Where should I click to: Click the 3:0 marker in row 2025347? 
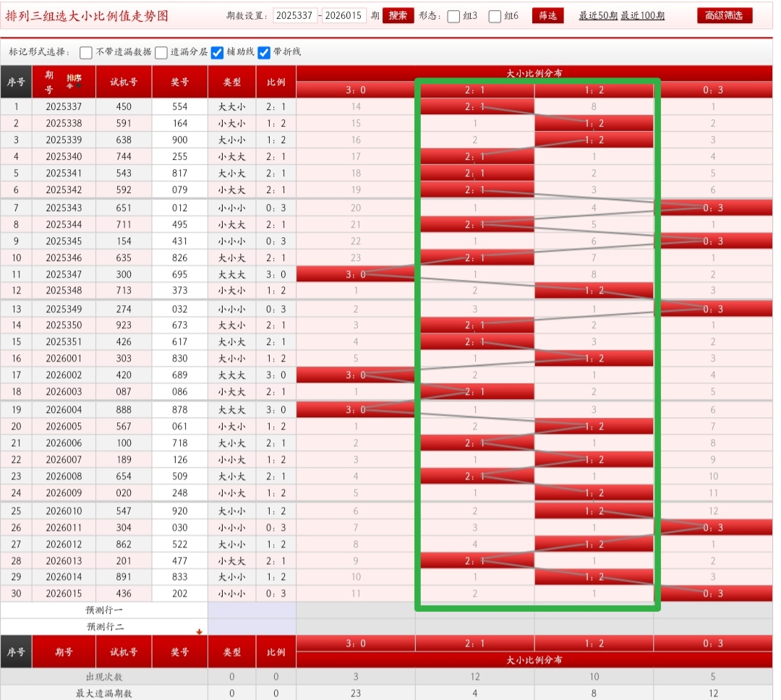(355, 274)
